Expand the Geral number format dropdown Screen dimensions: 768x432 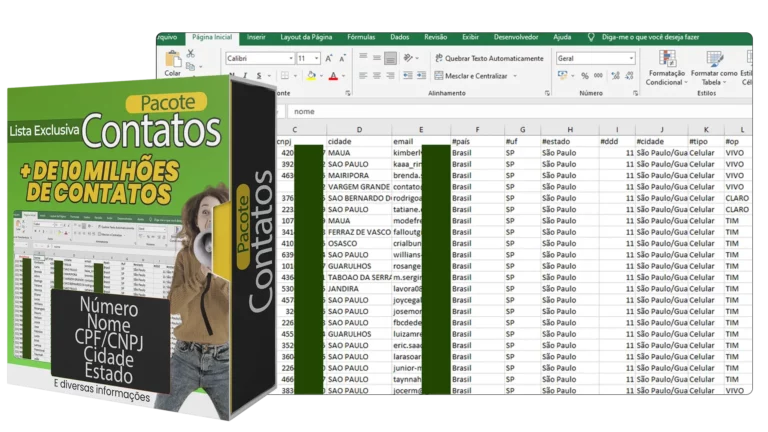(x=630, y=59)
